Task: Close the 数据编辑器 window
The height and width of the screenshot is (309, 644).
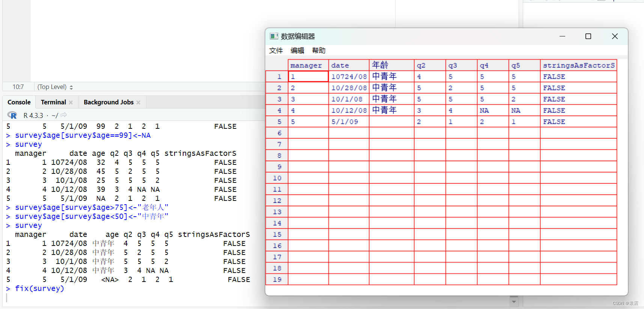Action: 615,36
